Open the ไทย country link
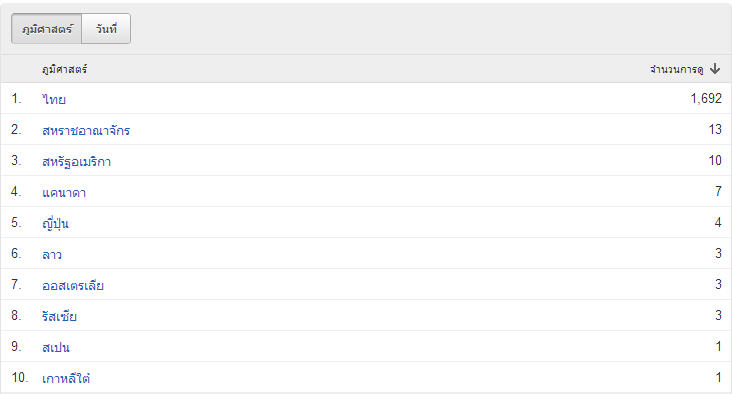The width and height of the screenshot is (732, 394). coord(54,99)
